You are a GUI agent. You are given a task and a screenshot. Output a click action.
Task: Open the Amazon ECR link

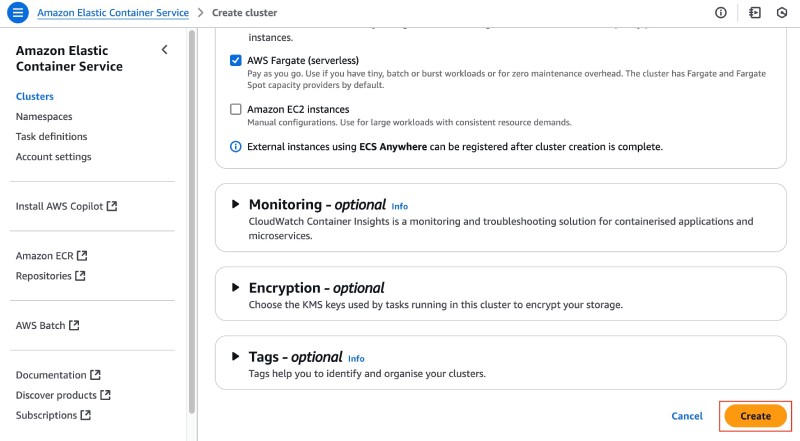point(44,256)
